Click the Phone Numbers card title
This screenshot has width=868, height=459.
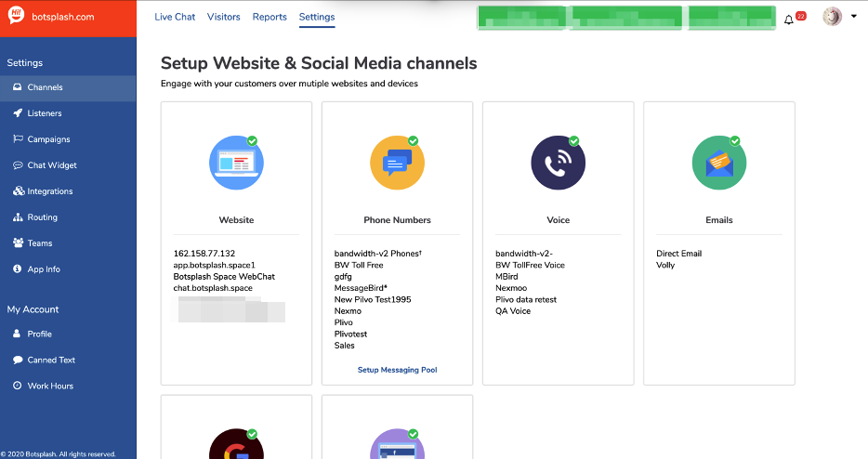coord(398,220)
